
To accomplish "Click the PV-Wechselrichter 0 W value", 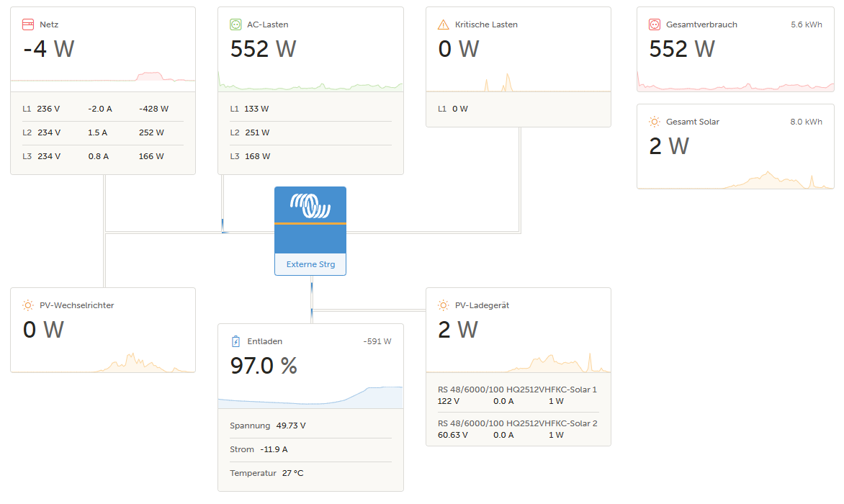I will click(x=43, y=330).
